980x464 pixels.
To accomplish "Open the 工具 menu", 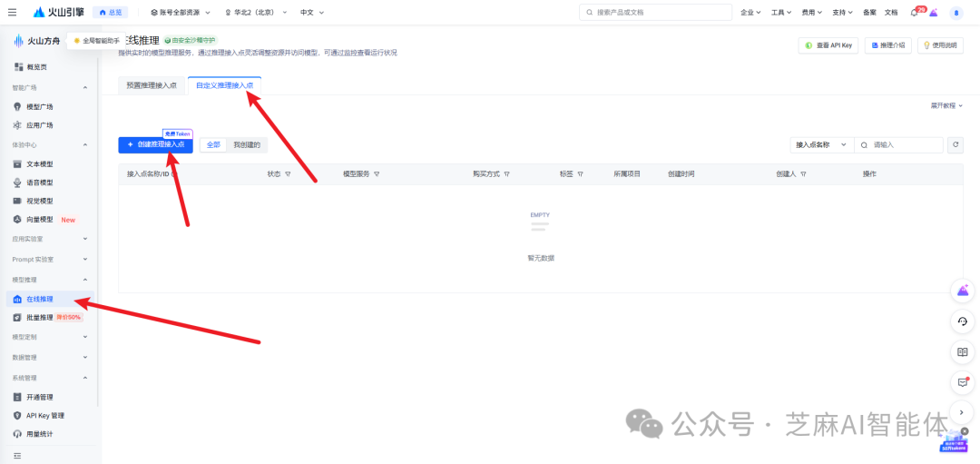I will 781,12.
